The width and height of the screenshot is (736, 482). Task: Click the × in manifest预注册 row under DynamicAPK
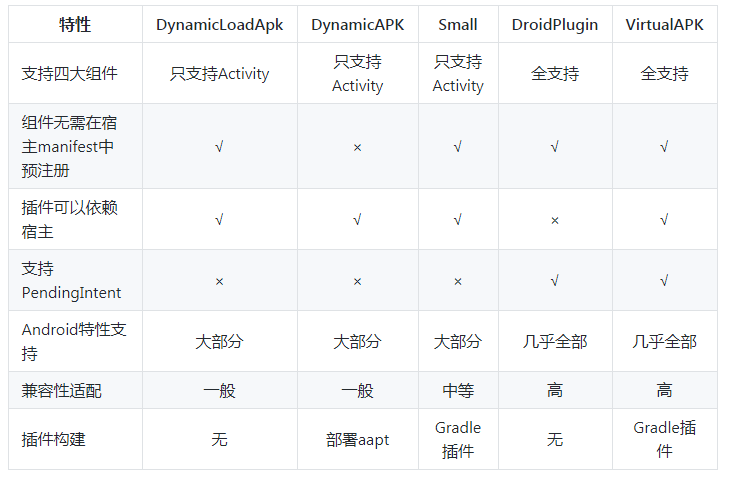(358, 147)
